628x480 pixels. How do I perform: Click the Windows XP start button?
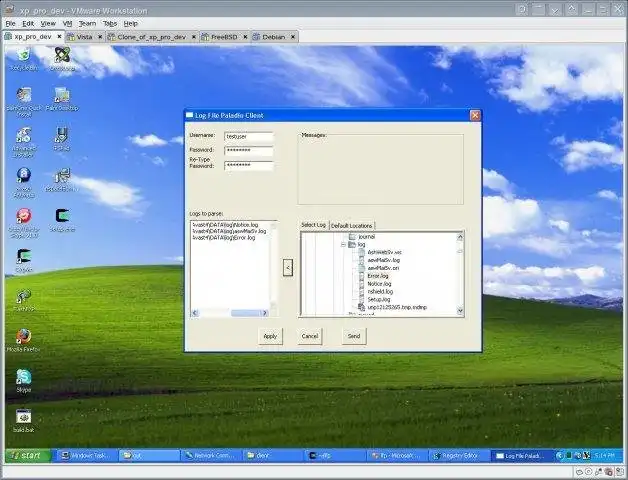[x=28, y=456]
